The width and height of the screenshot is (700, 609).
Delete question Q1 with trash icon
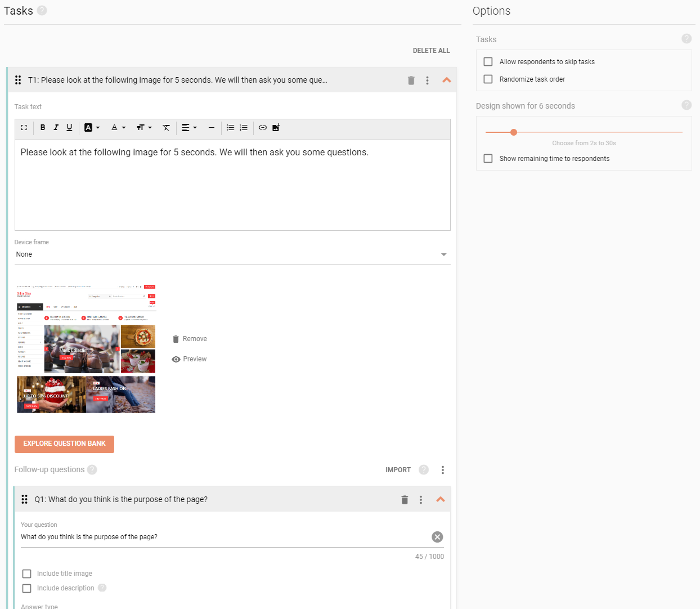tap(405, 500)
